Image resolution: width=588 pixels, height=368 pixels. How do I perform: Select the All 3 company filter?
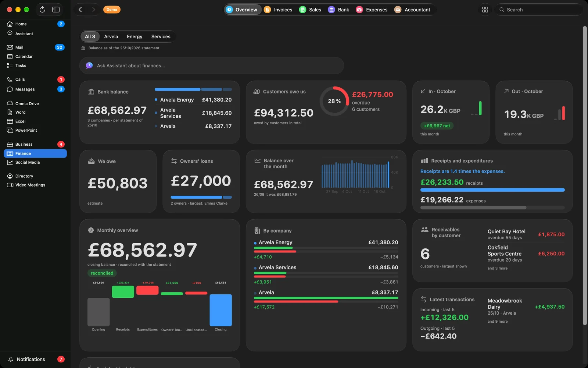point(90,36)
